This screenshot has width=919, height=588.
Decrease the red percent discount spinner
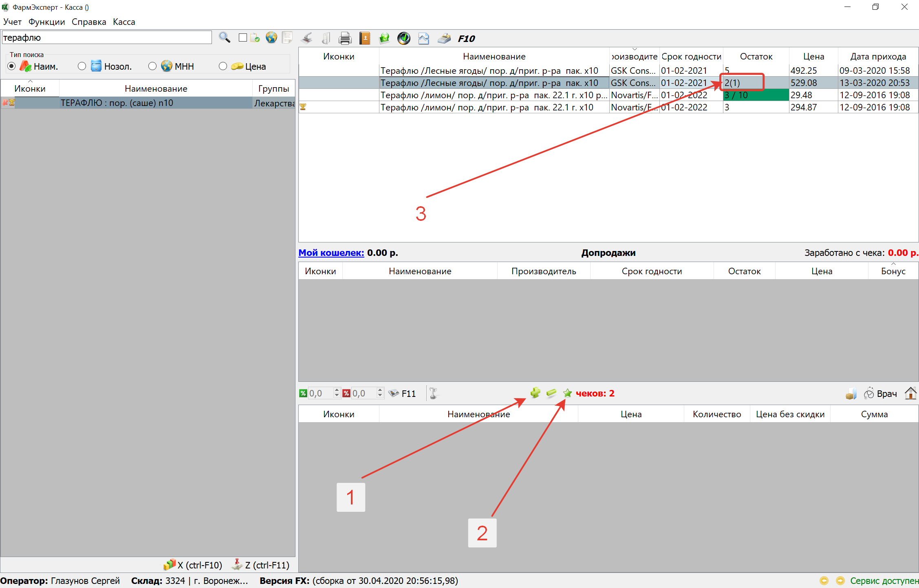380,396
